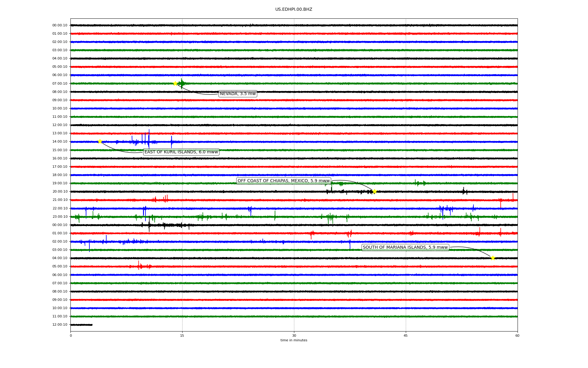Click the 13:00:10 row time label
The image size is (588, 368).
(60, 133)
